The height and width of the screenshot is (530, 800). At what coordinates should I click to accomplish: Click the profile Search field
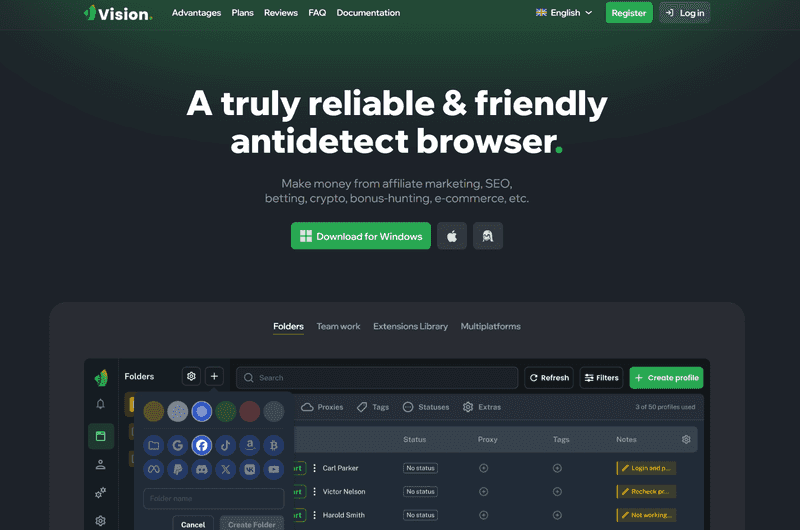pos(377,378)
